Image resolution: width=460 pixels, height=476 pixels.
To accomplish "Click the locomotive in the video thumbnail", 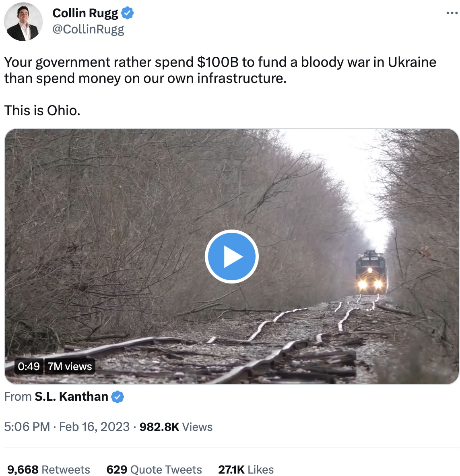I will 371,273.
